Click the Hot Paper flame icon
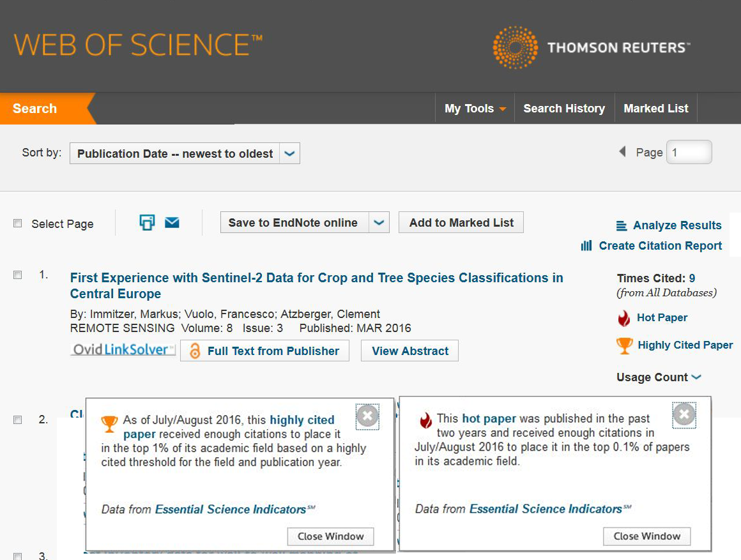This screenshot has width=741, height=560. (x=623, y=318)
